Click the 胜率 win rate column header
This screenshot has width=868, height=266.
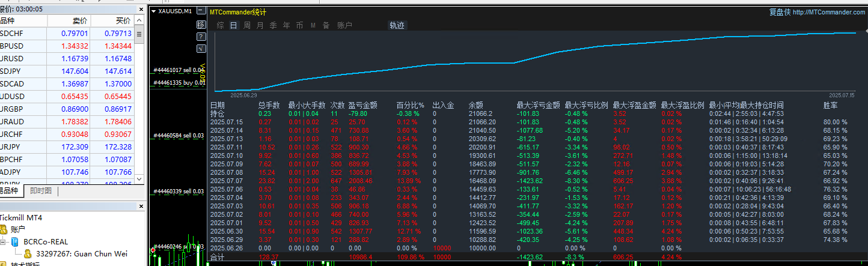click(830, 105)
